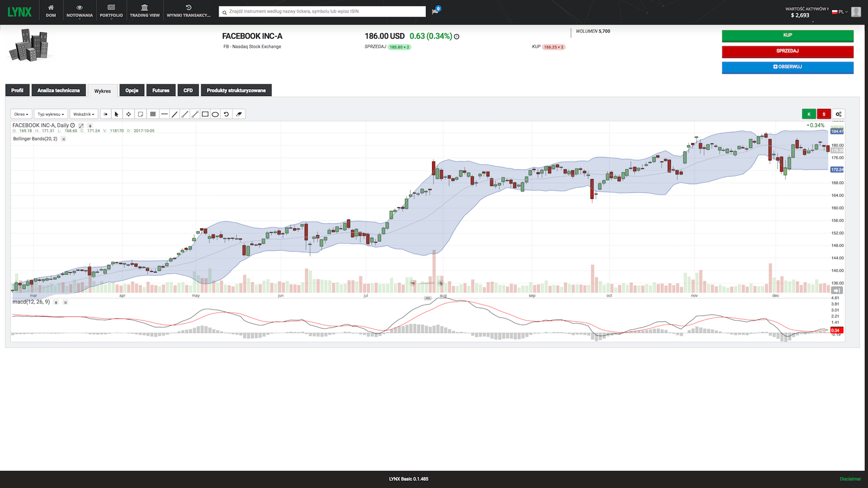Pick the sticky note annotation tool
Image resolution: width=868 pixels, height=488 pixels.
pyautogui.click(x=140, y=114)
